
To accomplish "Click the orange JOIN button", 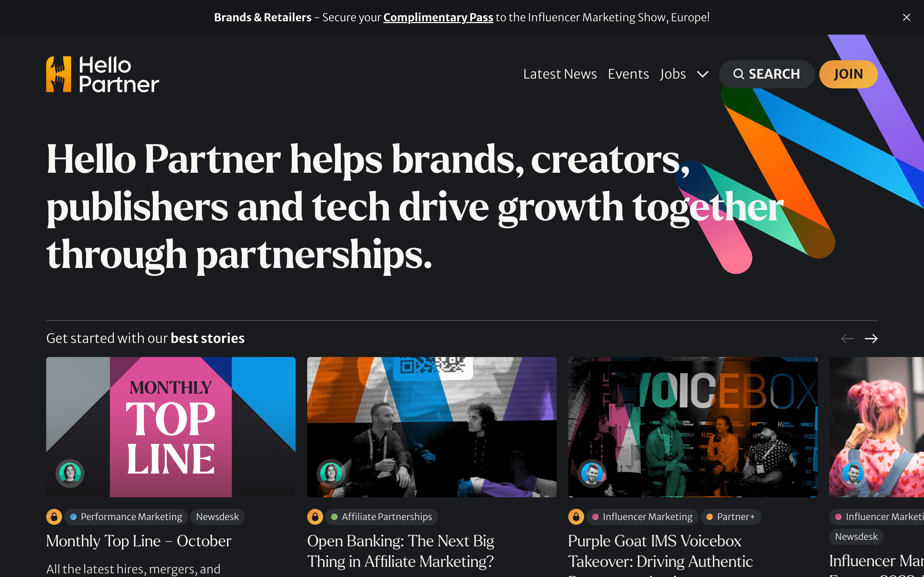I will click(x=848, y=74).
